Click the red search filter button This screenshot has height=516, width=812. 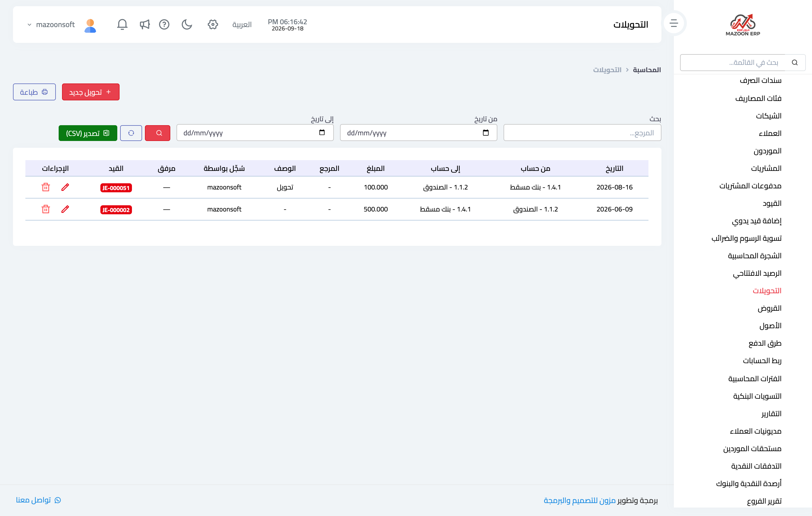158,133
